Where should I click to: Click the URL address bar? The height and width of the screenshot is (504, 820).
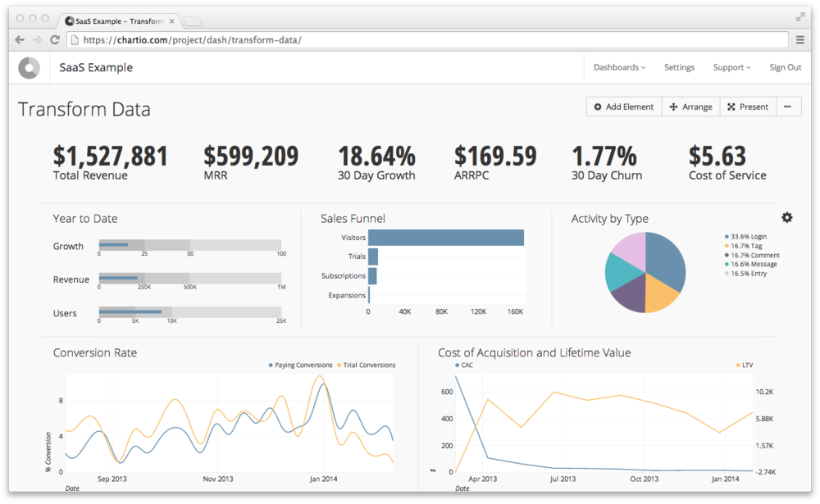428,39
